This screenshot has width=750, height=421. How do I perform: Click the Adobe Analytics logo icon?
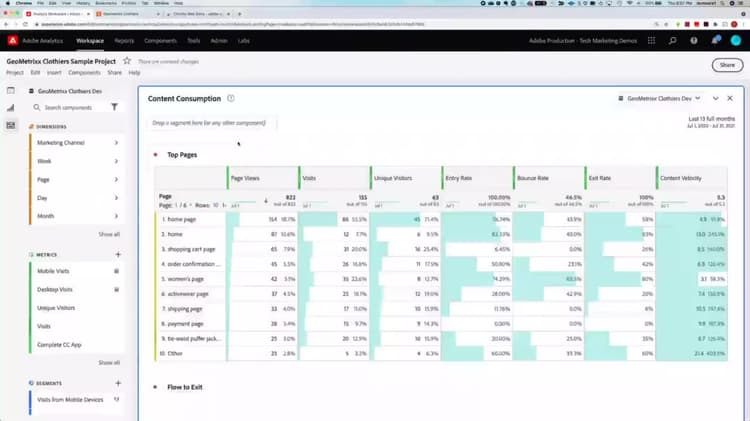13,41
